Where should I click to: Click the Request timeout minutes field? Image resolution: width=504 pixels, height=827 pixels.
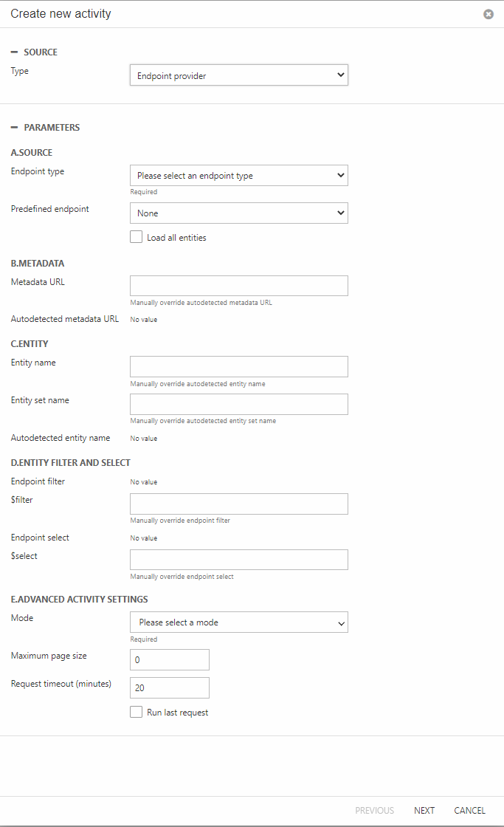pos(169,687)
